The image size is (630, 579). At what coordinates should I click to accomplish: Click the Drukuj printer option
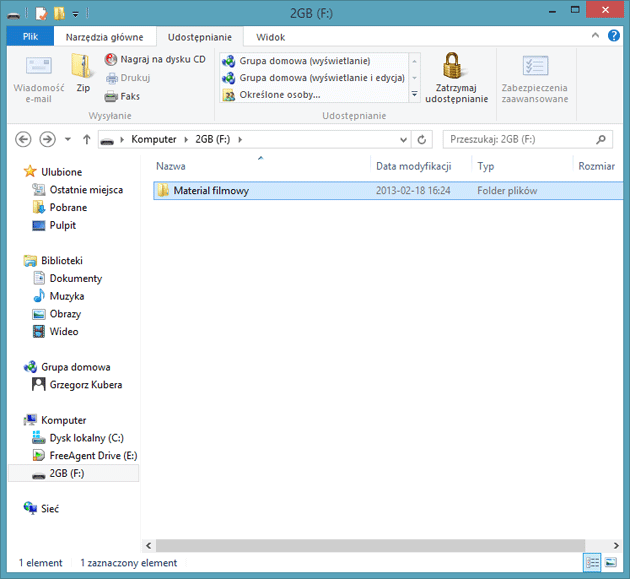pyautogui.click(x=128, y=78)
